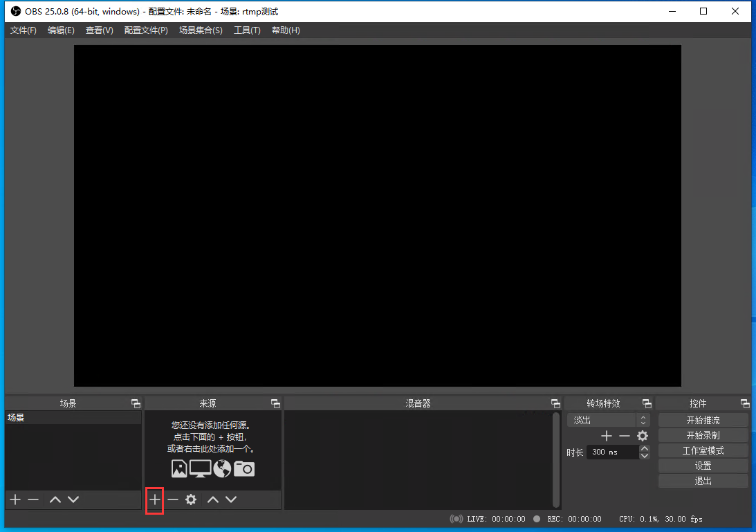Click the browser source globe icon

[x=222, y=468]
